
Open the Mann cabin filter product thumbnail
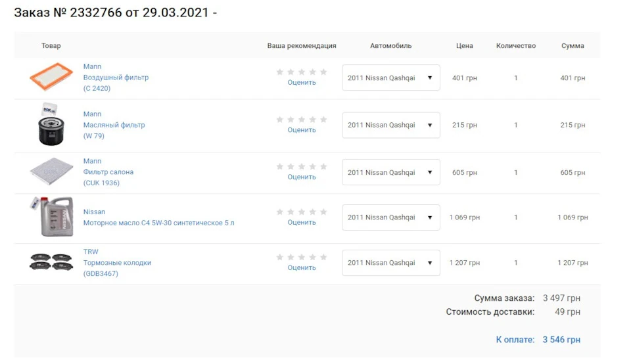51,171
